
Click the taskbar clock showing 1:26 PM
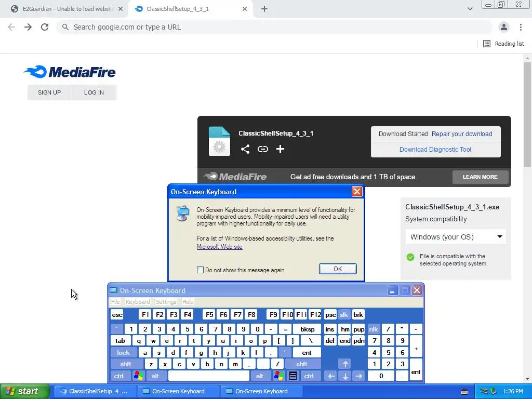513,391
